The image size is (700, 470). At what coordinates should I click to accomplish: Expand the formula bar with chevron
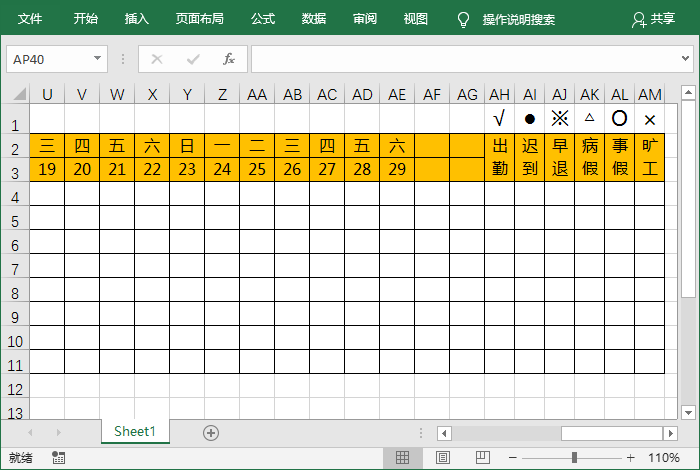[x=685, y=58]
